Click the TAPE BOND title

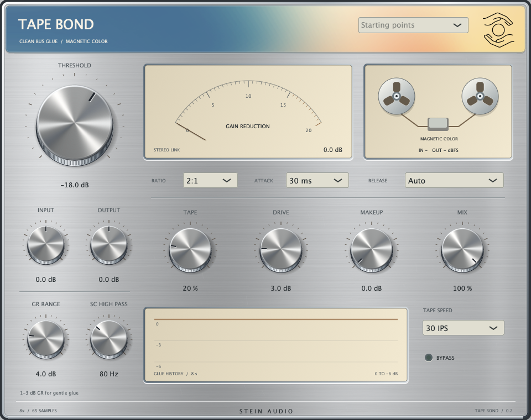click(56, 24)
